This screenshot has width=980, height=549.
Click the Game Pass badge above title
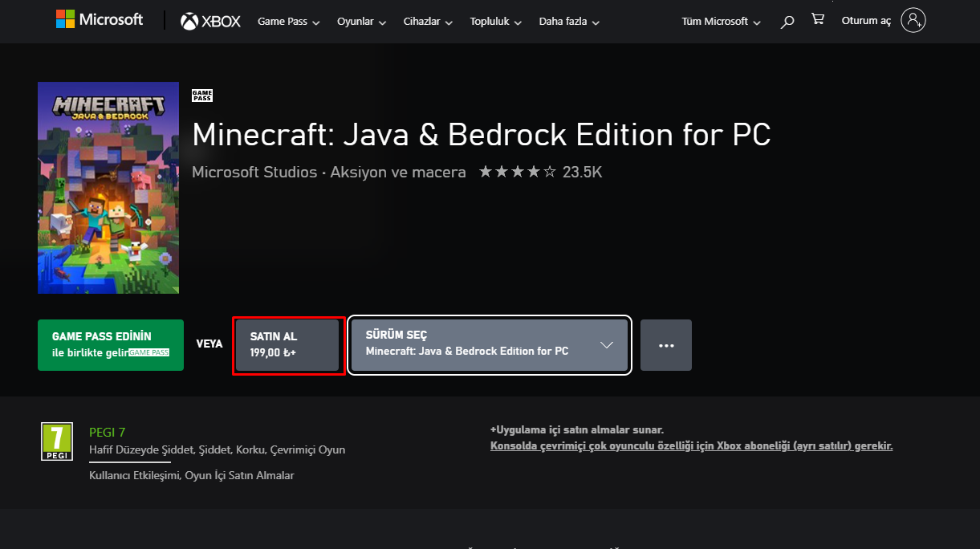click(202, 96)
